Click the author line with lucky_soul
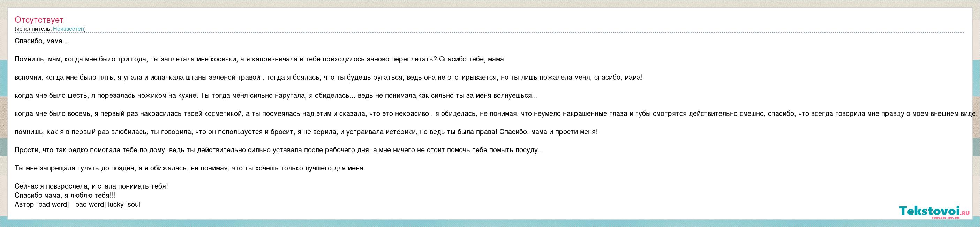The image size is (980, 227). 77,205
